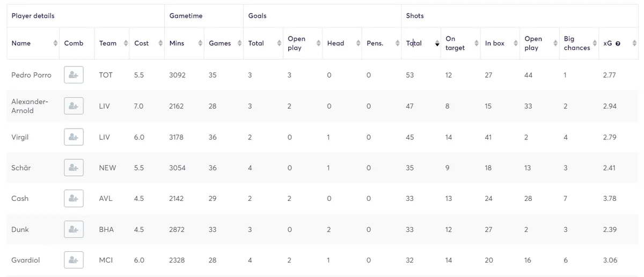Screen dimensions: 644x277
Task: Sort table by Name column
Action: pos(33,43)
